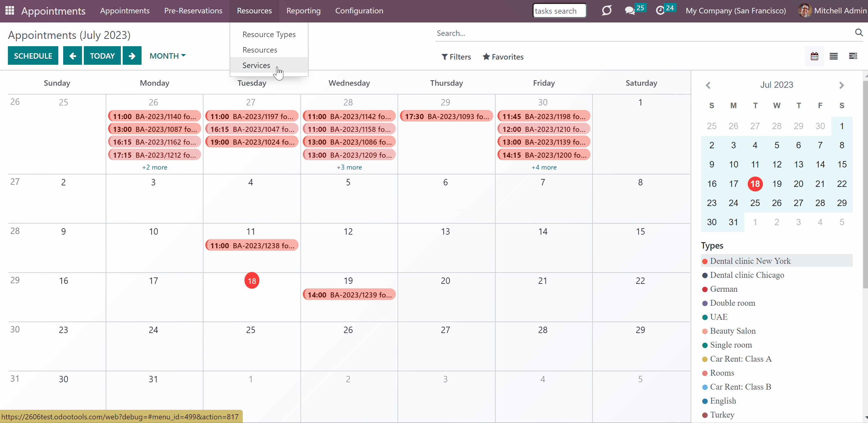
Task: Toggle Dental clinic New York type filter
Action: [x=777, y=261]
